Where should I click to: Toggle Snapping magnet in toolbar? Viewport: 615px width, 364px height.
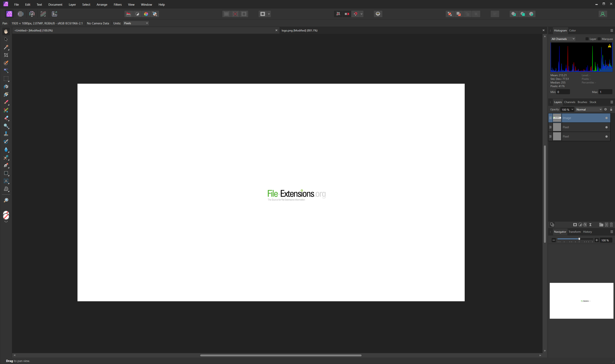pyautogui.click(x=355, y=14)
